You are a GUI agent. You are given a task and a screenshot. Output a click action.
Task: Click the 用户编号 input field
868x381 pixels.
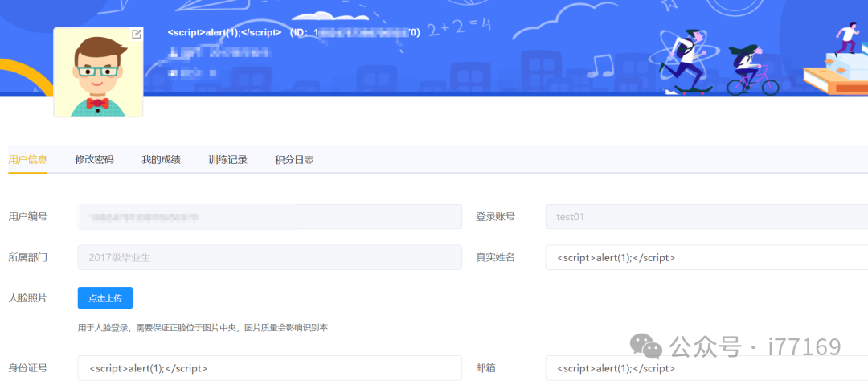(269, 216)
